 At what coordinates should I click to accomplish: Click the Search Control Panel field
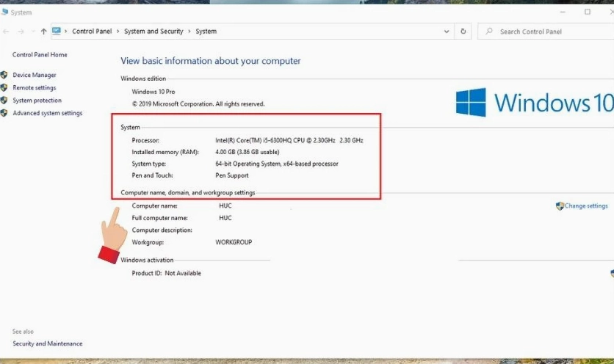(x=546, y=32)
